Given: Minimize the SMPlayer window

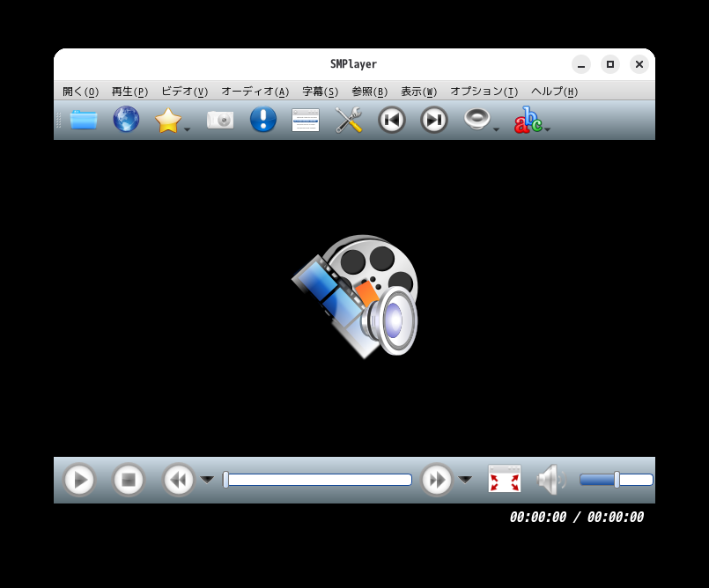Looking at the screenshot, I should (x=581, y=64).
